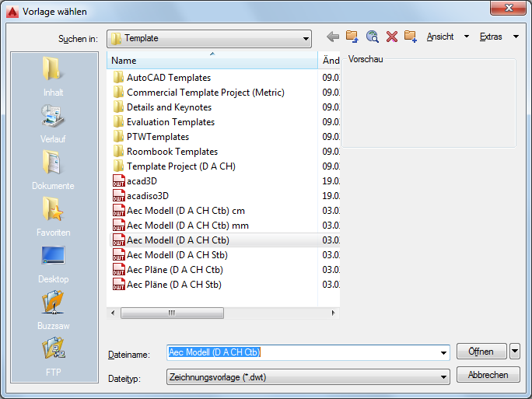Click DWT icon of Aec Pläne (D A CH Stb)
The height and width of the screenshot is (399, 532).
tap(118, 285)
